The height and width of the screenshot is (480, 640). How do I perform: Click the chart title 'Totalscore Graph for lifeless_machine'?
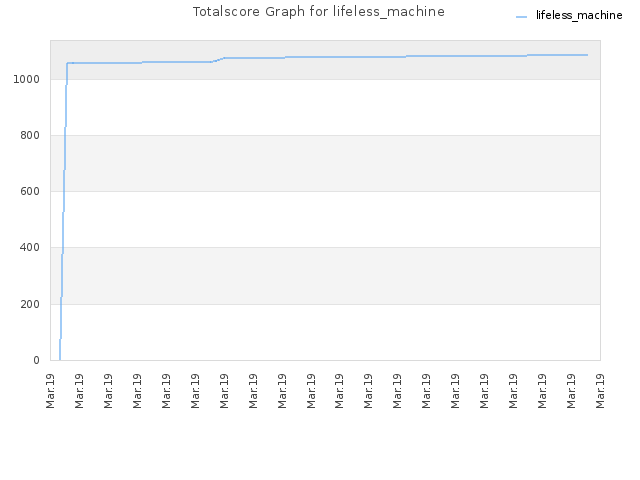(318, 11)
